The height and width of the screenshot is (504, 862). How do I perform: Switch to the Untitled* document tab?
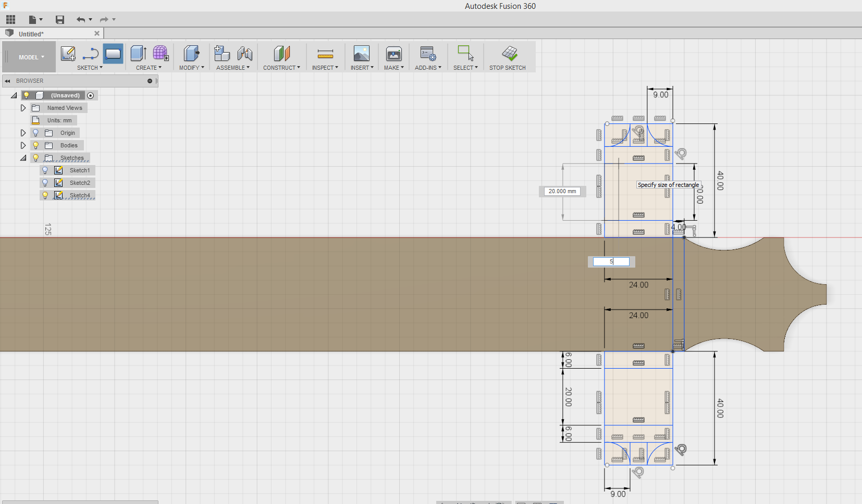pos(31,34)
